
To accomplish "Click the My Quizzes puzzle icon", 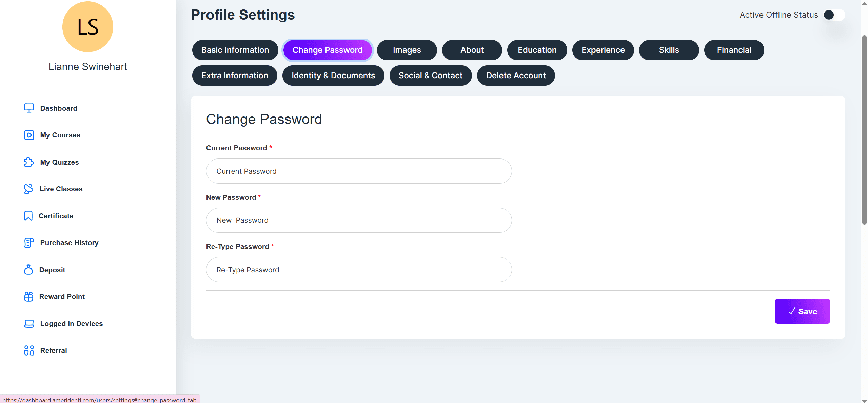I will point(29,162).
